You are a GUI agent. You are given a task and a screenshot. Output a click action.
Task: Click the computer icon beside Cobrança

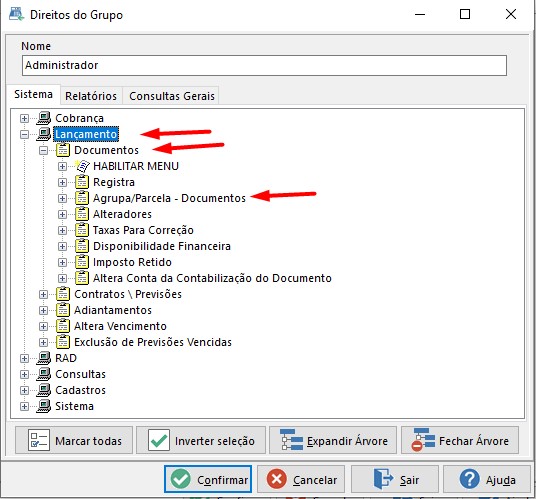point(43,118)
